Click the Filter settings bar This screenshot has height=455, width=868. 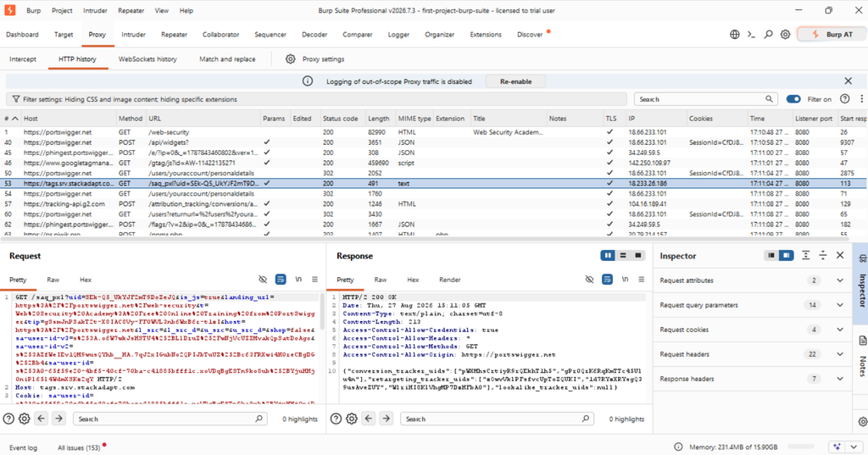(316, 99)
